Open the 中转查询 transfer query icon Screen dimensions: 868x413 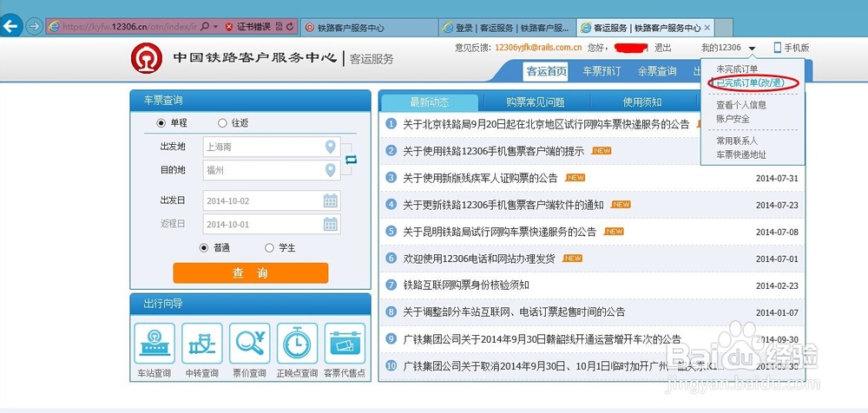(202, 344)
